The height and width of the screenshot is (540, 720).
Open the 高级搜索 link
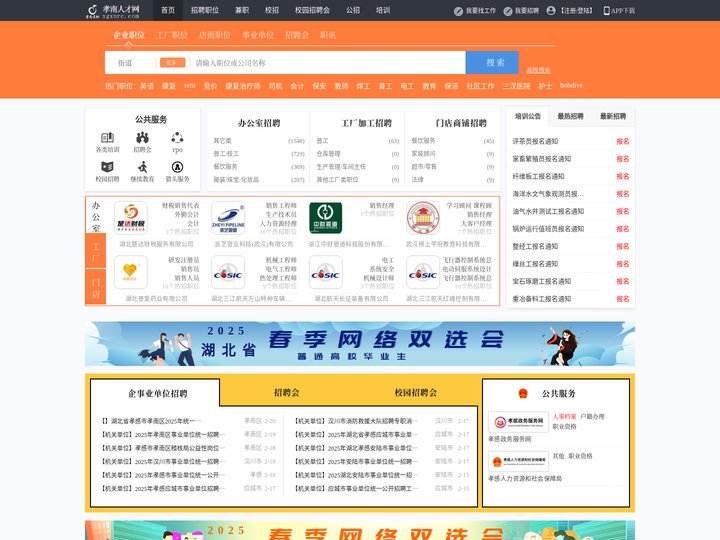[x=538, y=70]
